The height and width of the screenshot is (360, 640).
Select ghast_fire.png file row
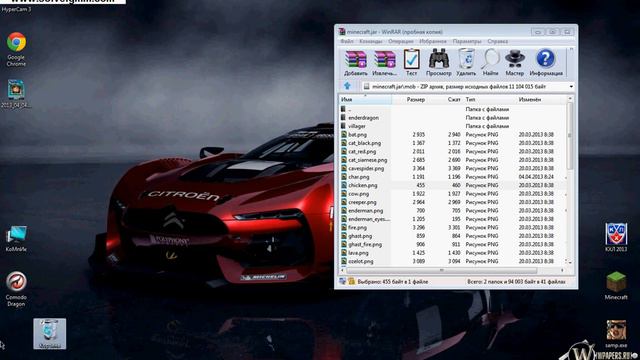point(453,244)
